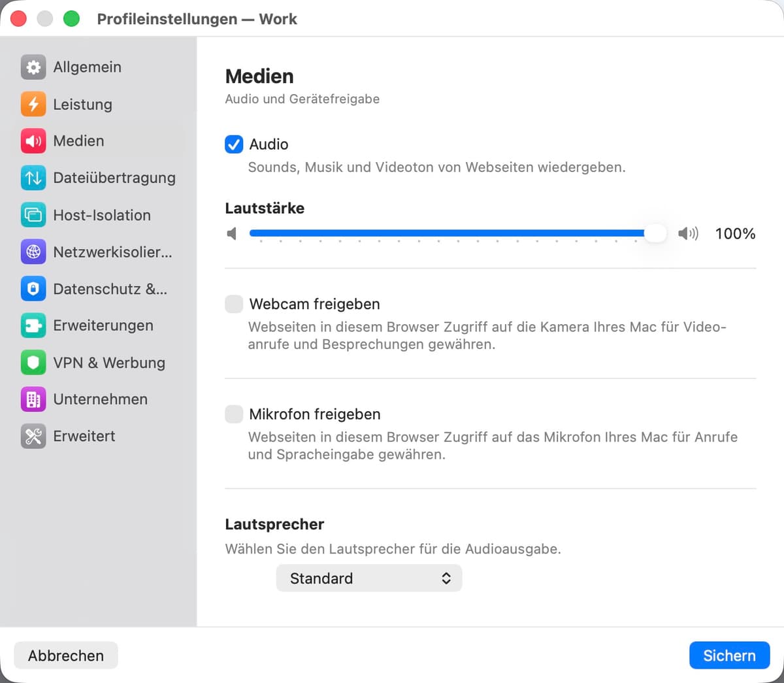Click Wählen Sie den Lautsprecher text

point(393,549)
